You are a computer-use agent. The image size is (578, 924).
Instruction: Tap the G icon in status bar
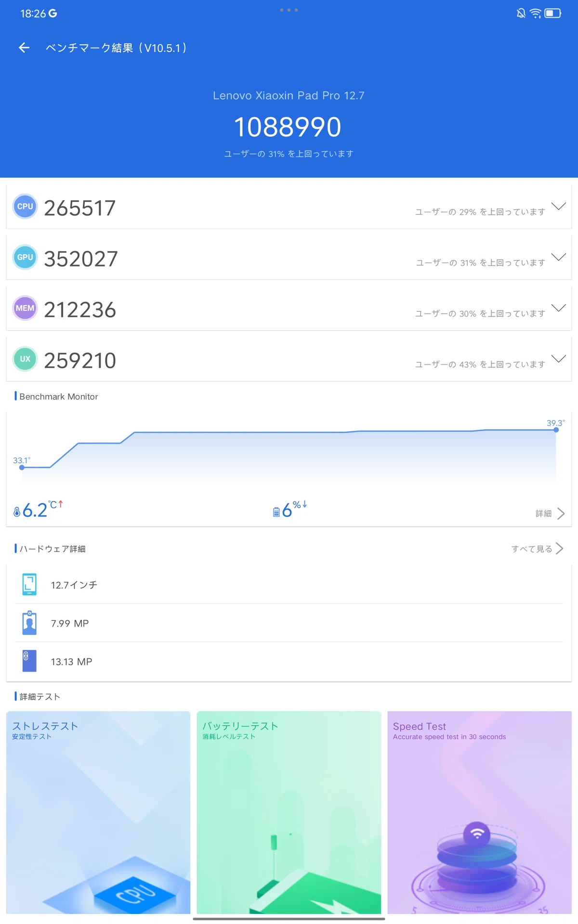tap(53, 13)
